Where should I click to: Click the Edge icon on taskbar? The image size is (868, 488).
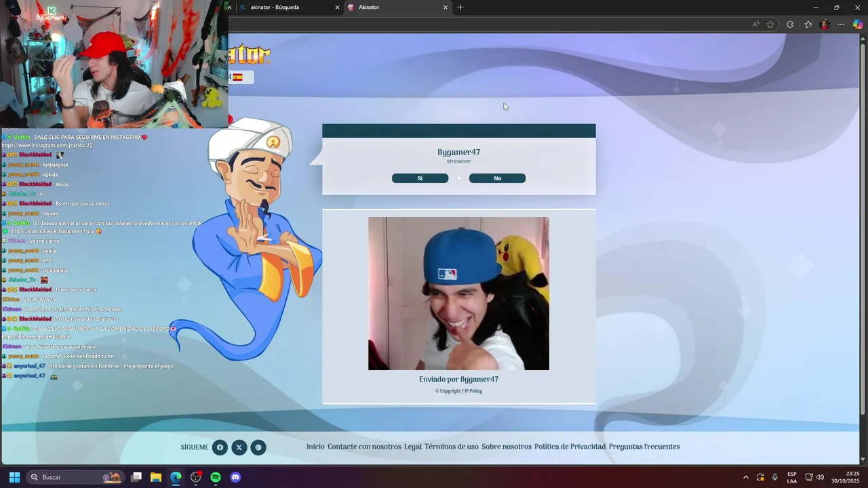176,477
